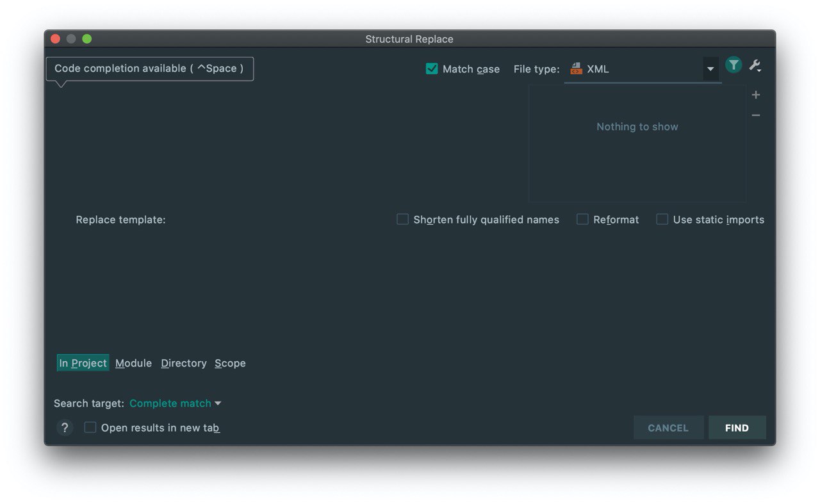Viewport: 820px width, 504px height.
Task: Click the Find button
Action: pyautogui.click(x=737, y=428)
